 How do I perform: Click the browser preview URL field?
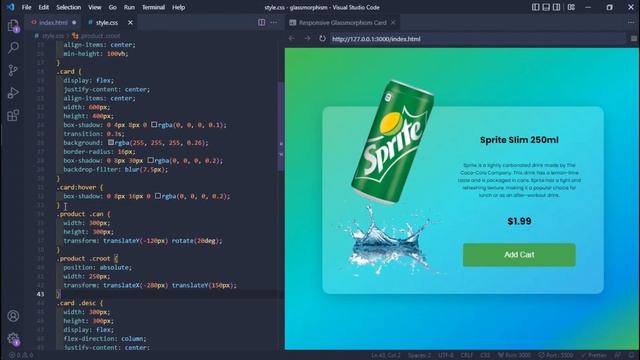[x=478, y=39]
